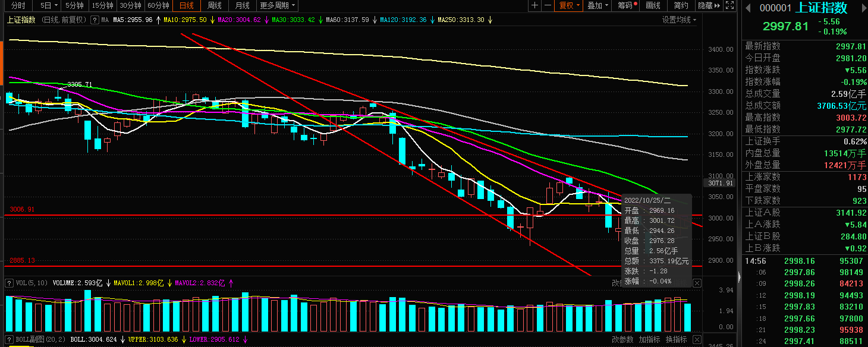This screenshot has width=868, height=347.
Task: Expand the 更多周期 period dropdown
Action: pyautogui.click(x=277, y=5)
